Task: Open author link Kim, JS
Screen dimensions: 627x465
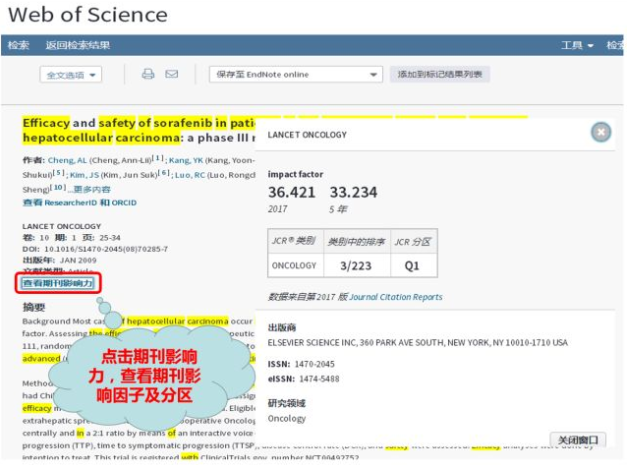Action: click(84, 175)
